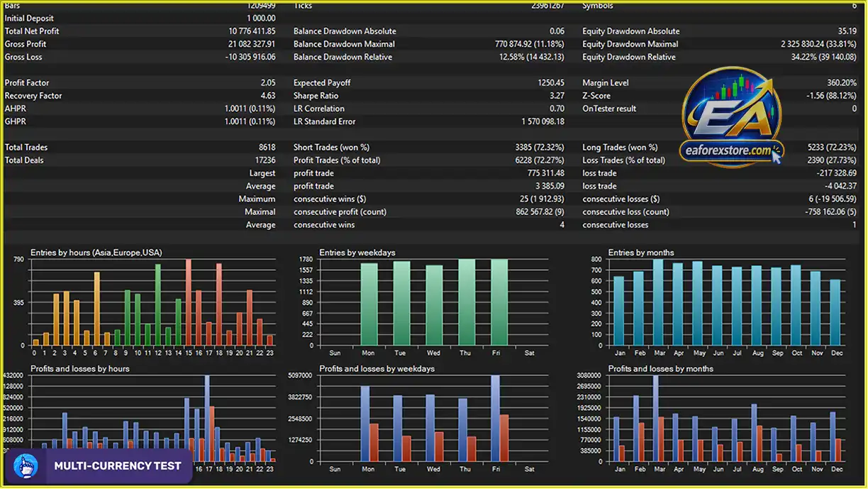
Task: Select the "Balance Drawdown Relative" label
Action: (x=343, y=57)
